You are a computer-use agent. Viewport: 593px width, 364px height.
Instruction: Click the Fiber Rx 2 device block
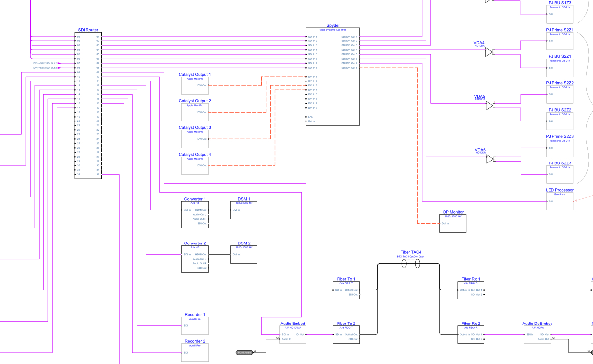[470, 335]
